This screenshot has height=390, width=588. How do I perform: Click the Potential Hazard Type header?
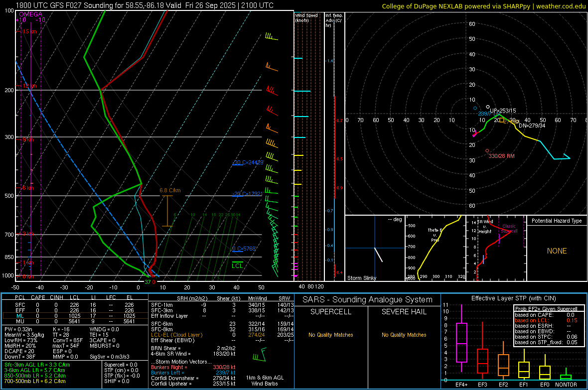point(557,221)
